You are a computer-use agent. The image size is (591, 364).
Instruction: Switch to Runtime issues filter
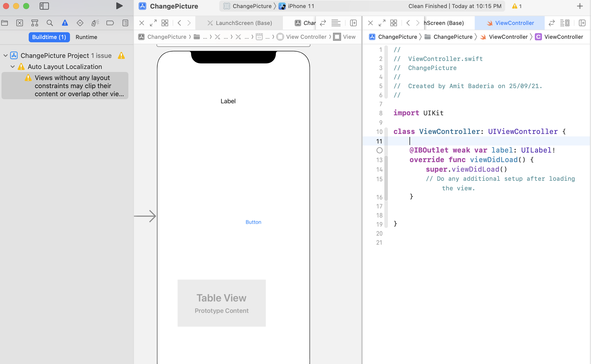click(x=86, y=37)
